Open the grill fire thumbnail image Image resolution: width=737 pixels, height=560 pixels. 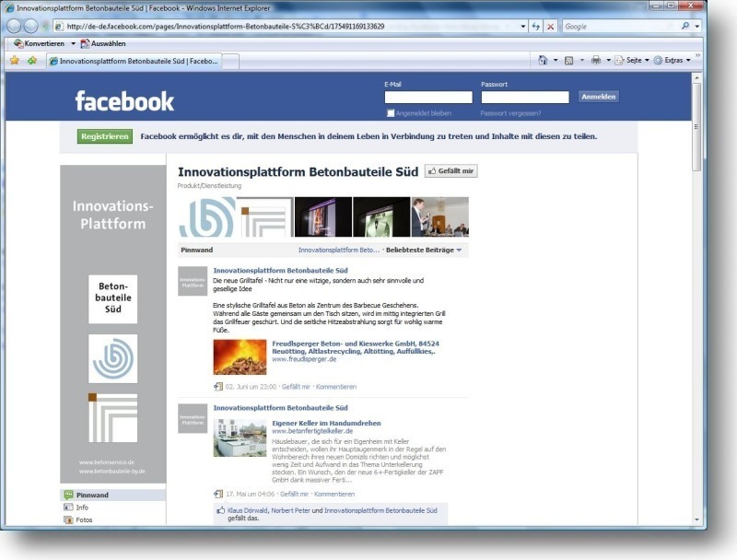coord(240,357)
